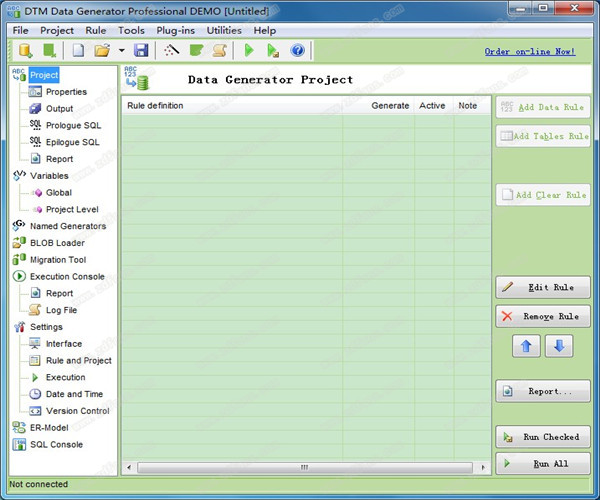The image size is (600, 500).
Task: Click the Add Clear Rule button
Action: click(x=543, y=195)
